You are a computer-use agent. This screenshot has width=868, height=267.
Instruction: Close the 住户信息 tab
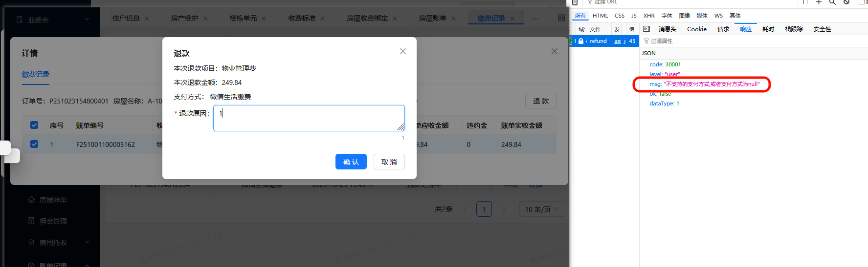147,19
